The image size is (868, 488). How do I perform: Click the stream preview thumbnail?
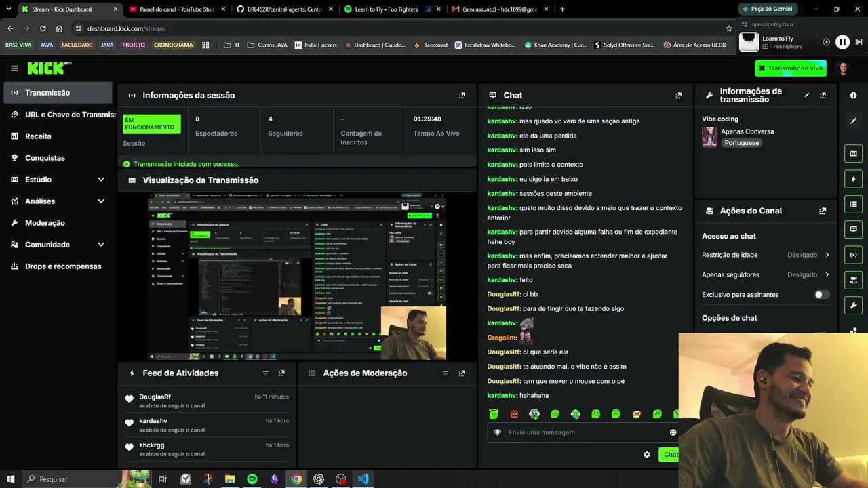click(x=297, y=277)
